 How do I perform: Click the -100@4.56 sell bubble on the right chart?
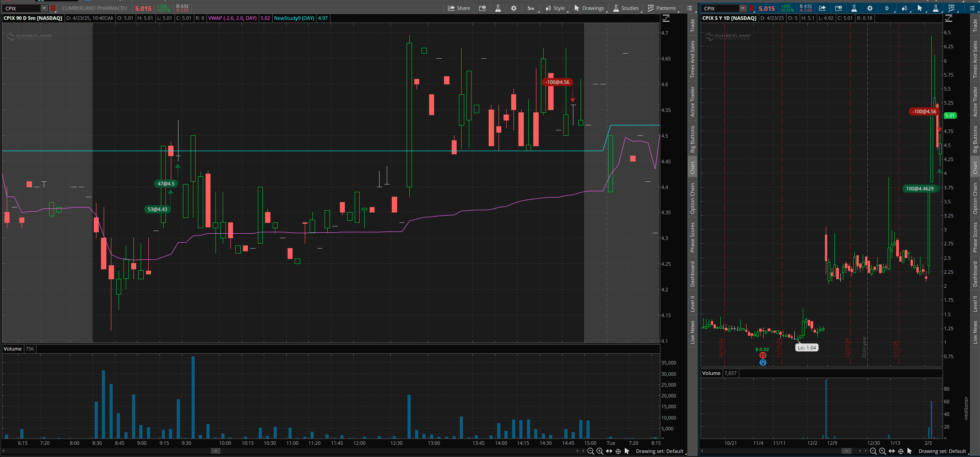pos(924,111)
